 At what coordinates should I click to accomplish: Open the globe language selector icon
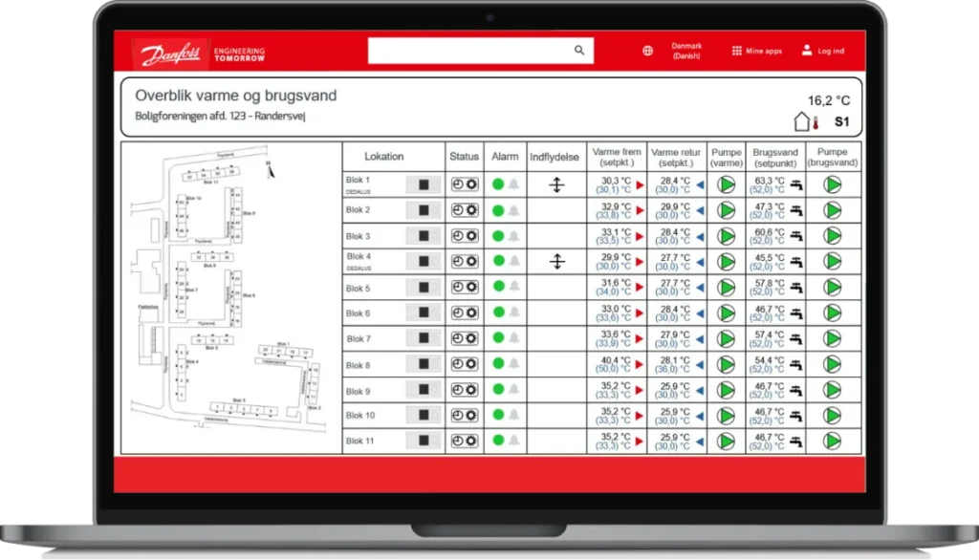click(x=647, y=51)
